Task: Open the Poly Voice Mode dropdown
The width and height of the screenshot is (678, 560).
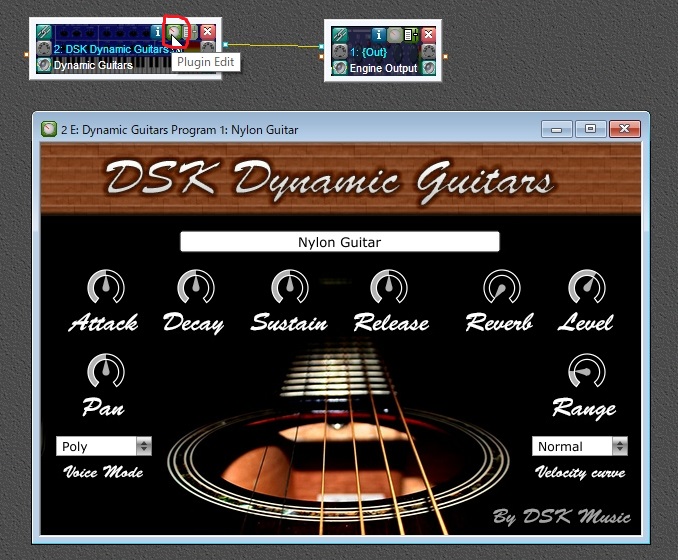Action: coord(104,446)
